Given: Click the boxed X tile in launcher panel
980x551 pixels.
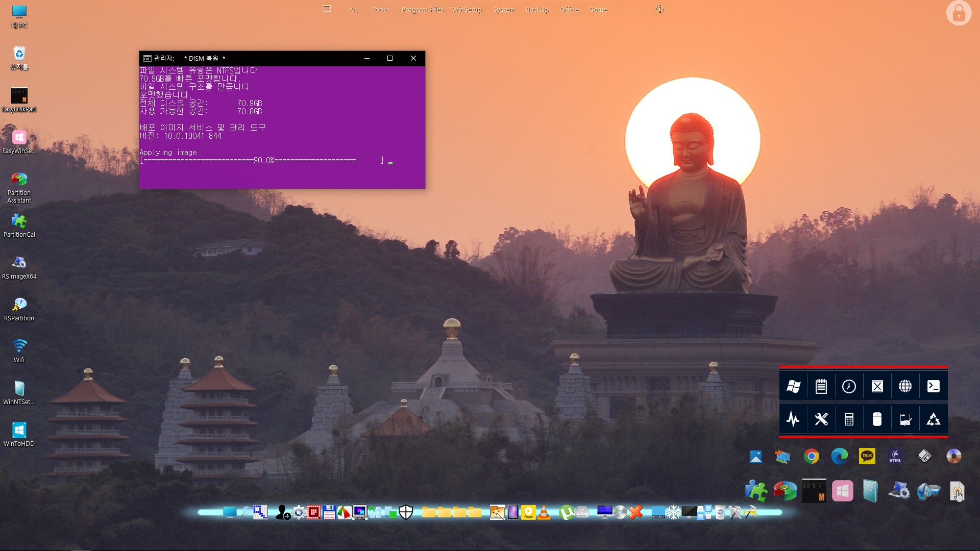Looking at the screenshot, I should click(877, 387).
